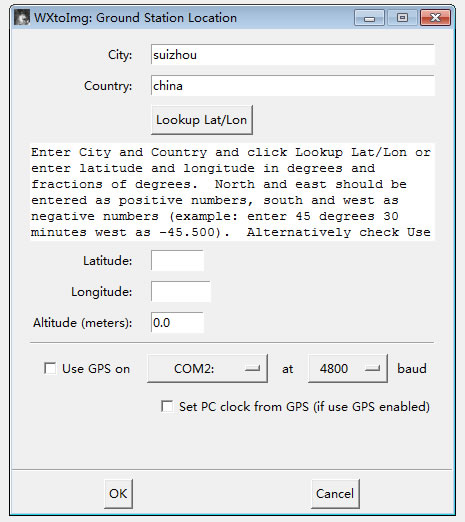Screen dimensions: 465x522
Task: Confirm the location with OK
Action: pyautogui.click(x=118, y=494)
